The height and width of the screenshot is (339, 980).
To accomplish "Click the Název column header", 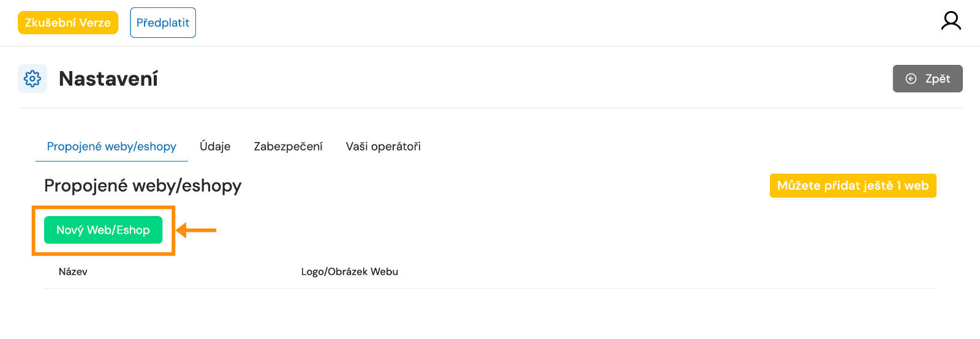I will click(73, 272).
